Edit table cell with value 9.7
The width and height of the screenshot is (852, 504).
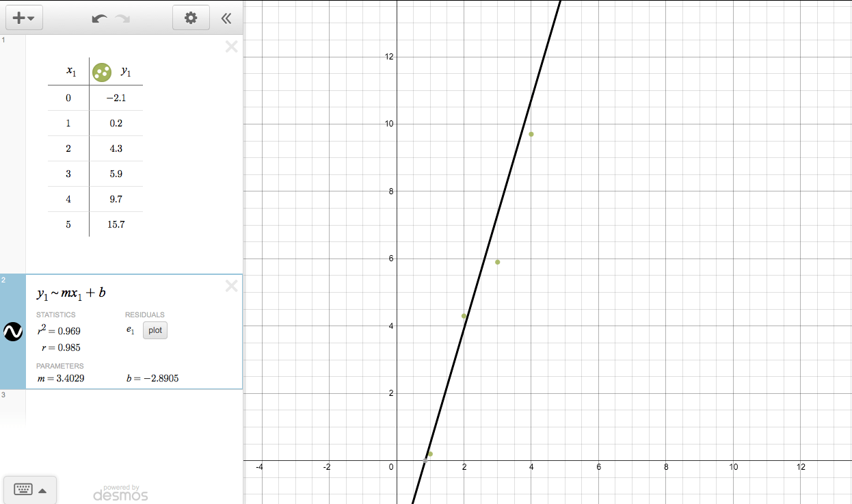click(116, 199)
